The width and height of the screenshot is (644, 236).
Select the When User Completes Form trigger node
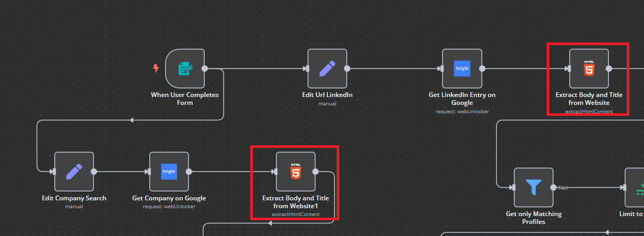pos(185,68)
